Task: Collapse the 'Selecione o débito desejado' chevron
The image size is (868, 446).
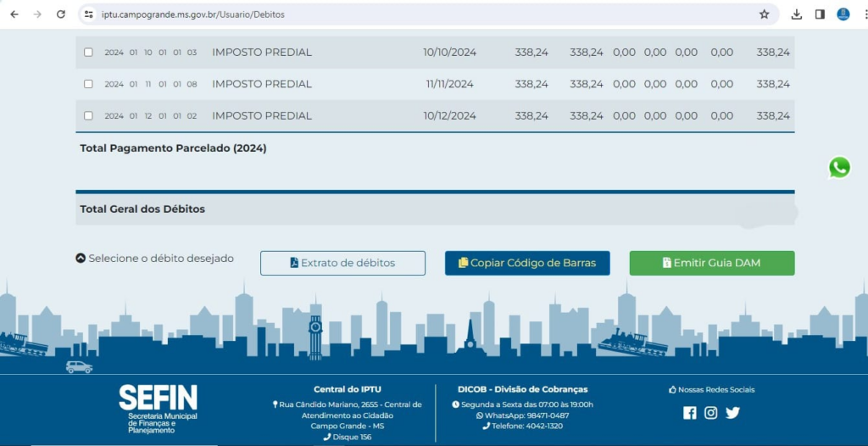Action: pos(81,259)
